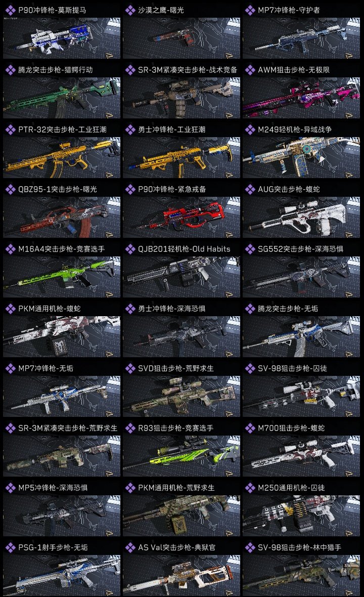Select the pink AWM sniper rifle thumbnail
364x597 pixels.
[x=301, y=98]
